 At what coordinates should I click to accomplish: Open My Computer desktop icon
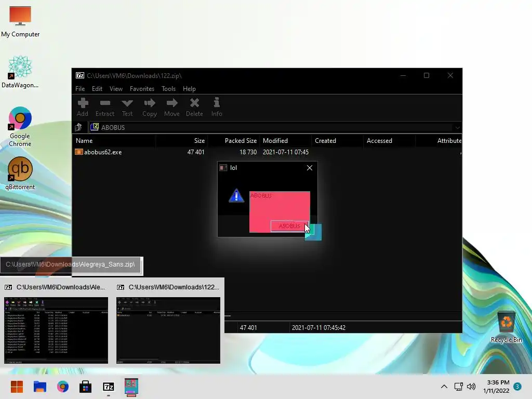point(20,21)
